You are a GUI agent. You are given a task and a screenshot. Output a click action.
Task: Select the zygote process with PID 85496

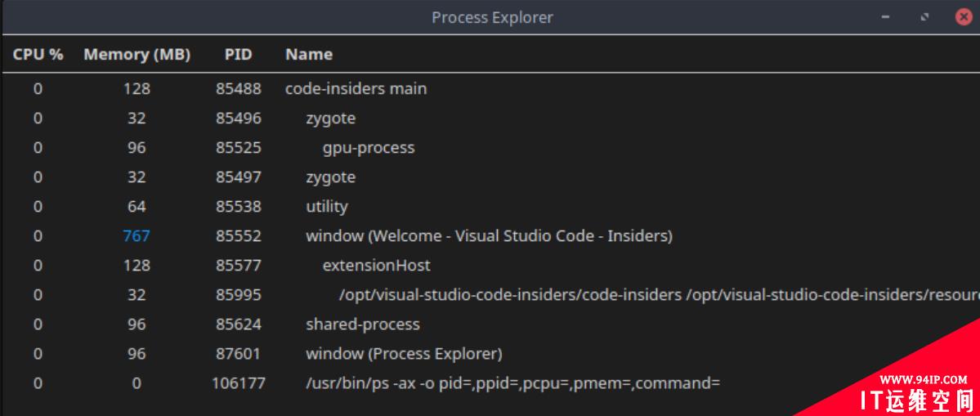tap(490, 118)
